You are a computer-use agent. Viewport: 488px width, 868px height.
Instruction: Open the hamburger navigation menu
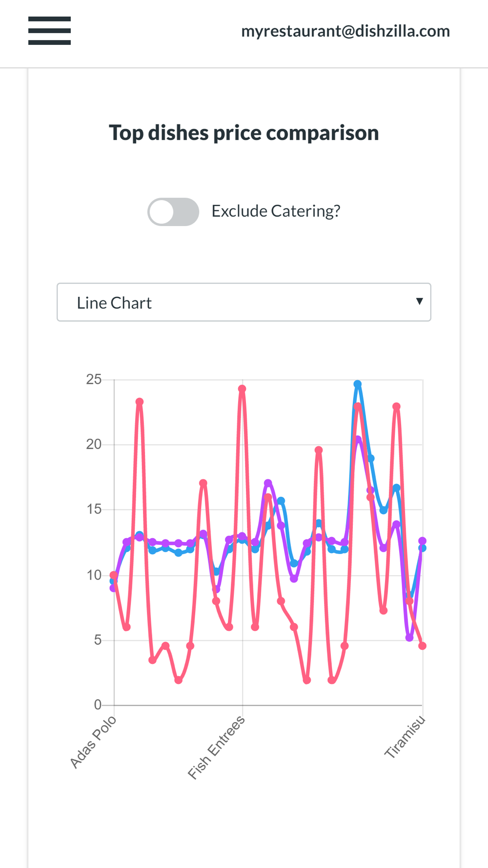[49, 31]
